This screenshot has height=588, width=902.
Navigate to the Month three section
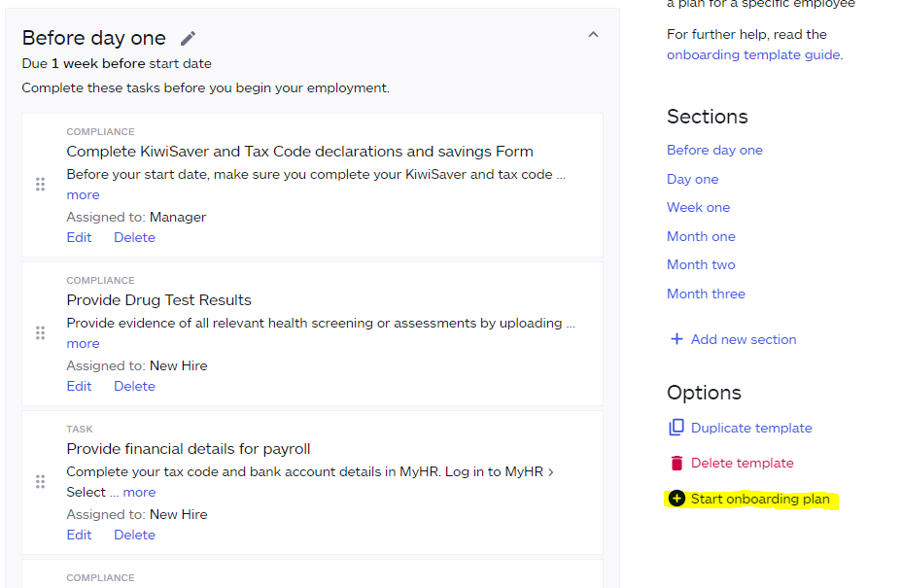point(706,294)
